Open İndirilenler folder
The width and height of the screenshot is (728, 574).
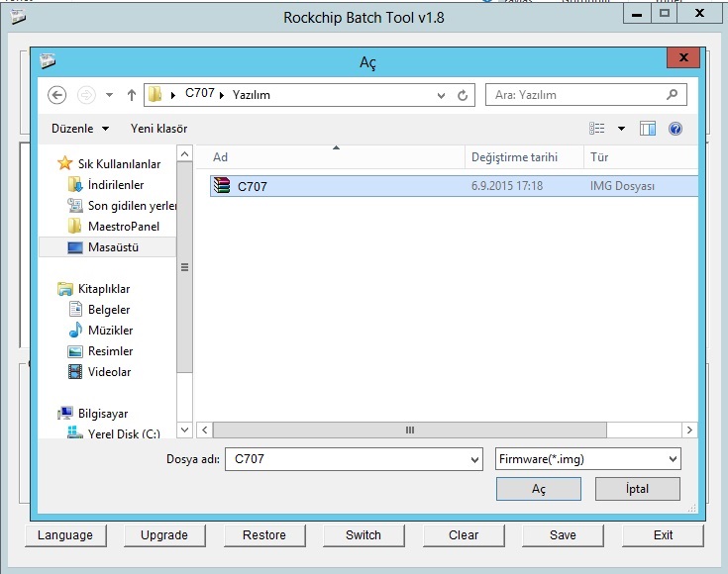pos(116,185)
